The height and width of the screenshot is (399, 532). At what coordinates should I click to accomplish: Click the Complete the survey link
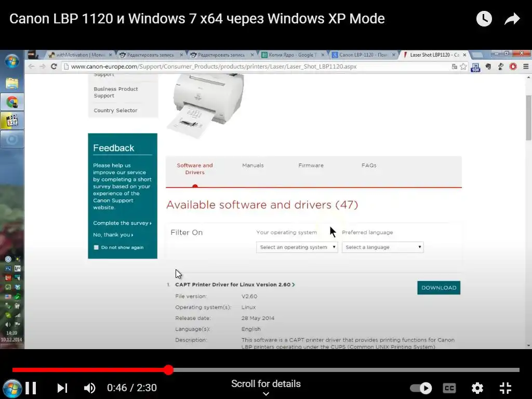point(122,223)
